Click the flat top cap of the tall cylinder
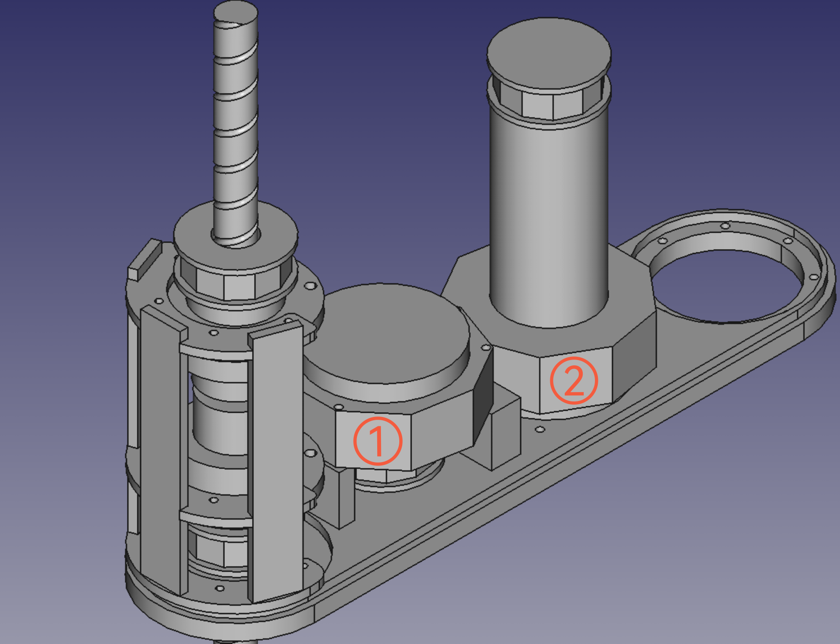The width and height of the screenshot is (840, 644). pyautogui.click(x=548, y=53)
